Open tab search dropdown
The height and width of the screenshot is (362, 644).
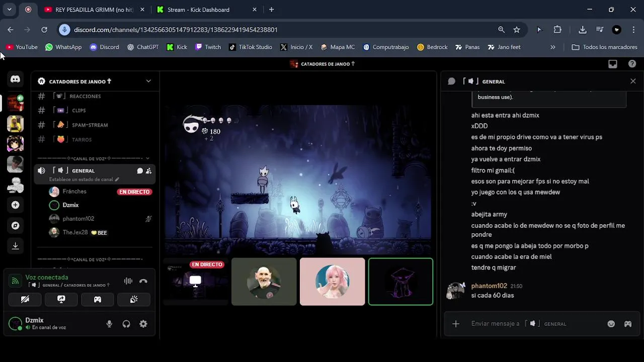coord(9,10)
